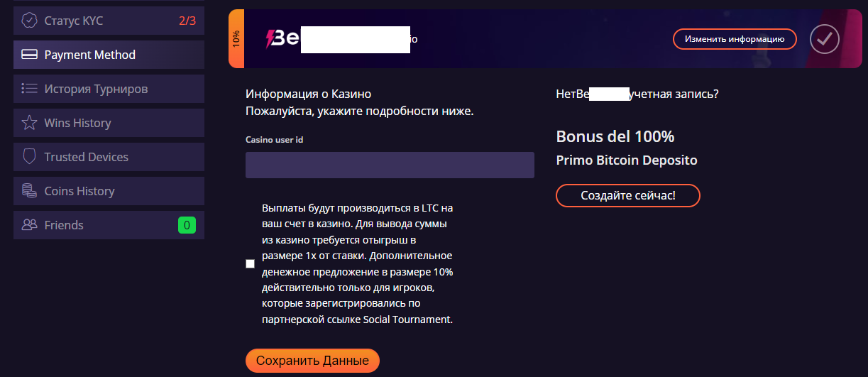Click the Coins History coin stack icon

tap(29, 191)
